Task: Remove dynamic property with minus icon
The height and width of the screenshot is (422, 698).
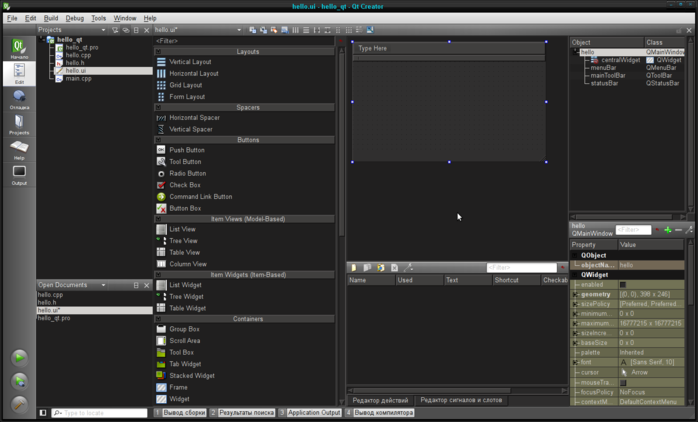Action: coord(678,230)
